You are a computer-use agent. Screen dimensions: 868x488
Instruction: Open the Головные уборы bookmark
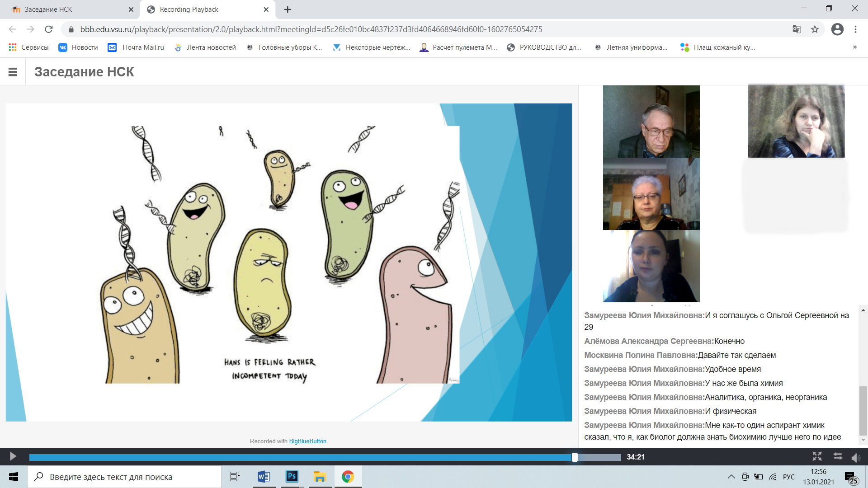click(x=284, y=47)
